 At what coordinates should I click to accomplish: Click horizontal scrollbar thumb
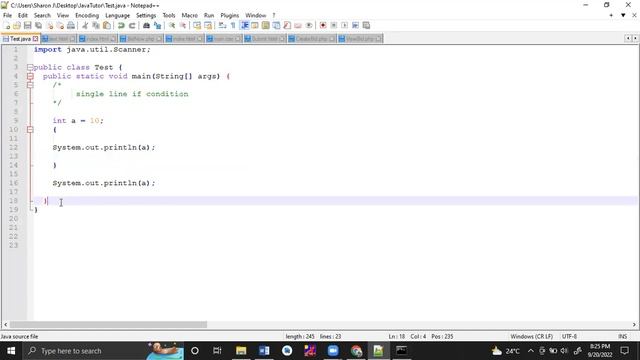[108, 324]
